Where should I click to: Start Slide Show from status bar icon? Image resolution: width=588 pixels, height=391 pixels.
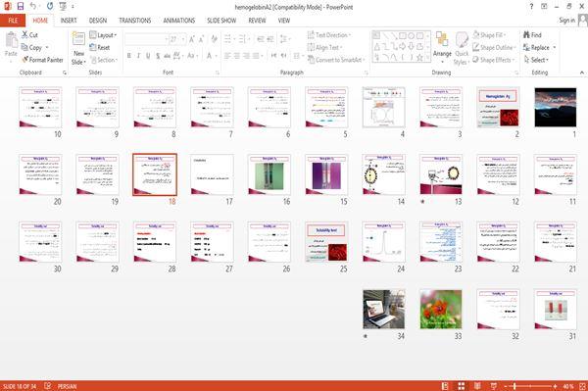point(494,386)
